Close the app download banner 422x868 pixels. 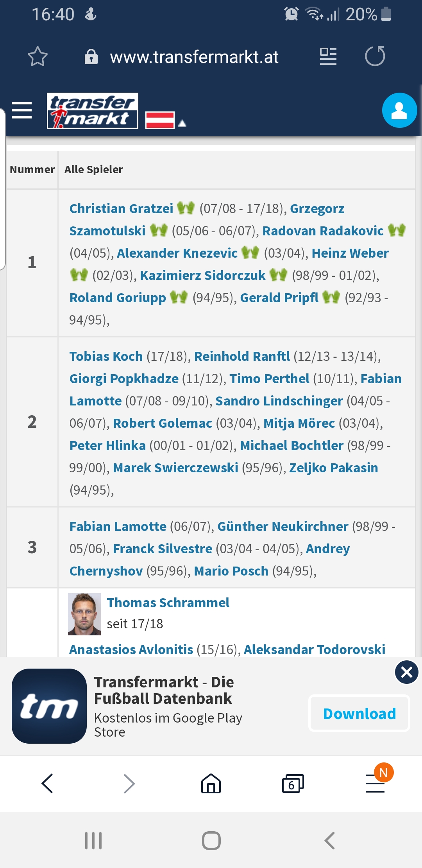pyautogui.click(x=407, y=672)
